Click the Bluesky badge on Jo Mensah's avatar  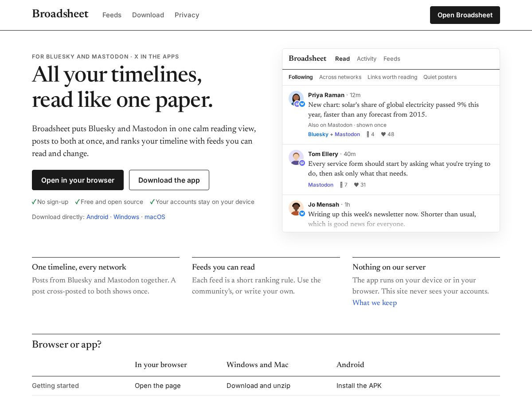tap(302, 213)
